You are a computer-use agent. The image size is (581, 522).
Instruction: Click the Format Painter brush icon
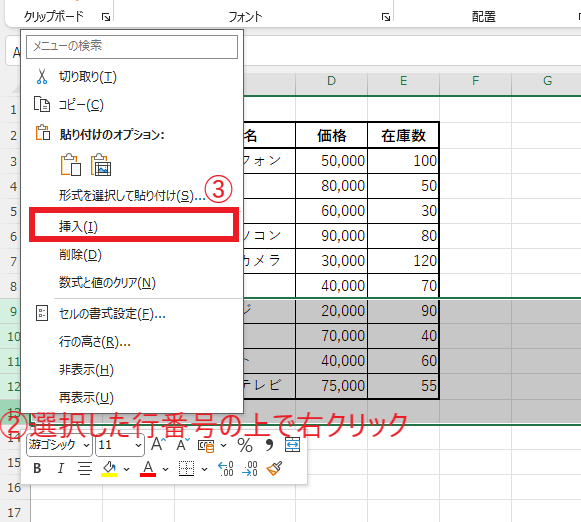coord(274,468)
